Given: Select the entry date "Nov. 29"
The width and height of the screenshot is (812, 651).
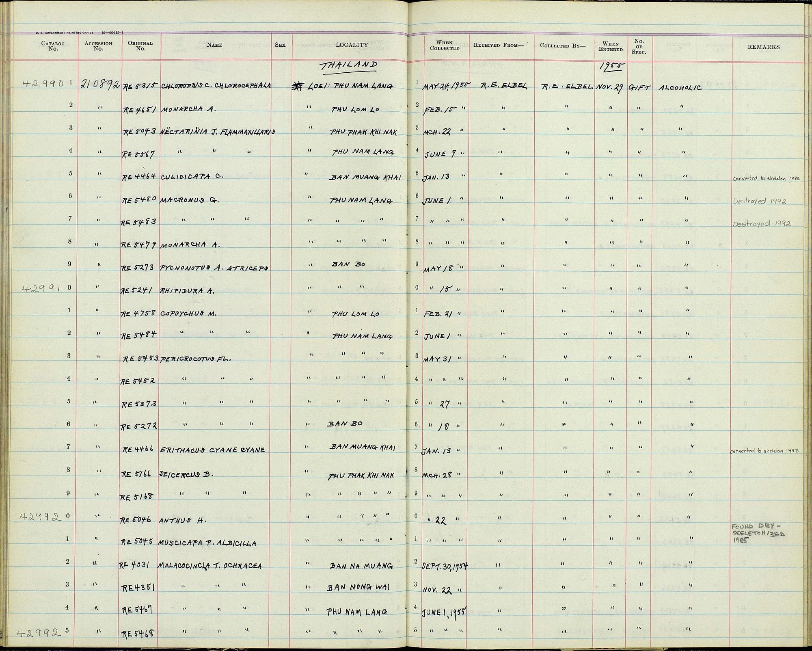Looking at the screenshot, I should point(609,88).
